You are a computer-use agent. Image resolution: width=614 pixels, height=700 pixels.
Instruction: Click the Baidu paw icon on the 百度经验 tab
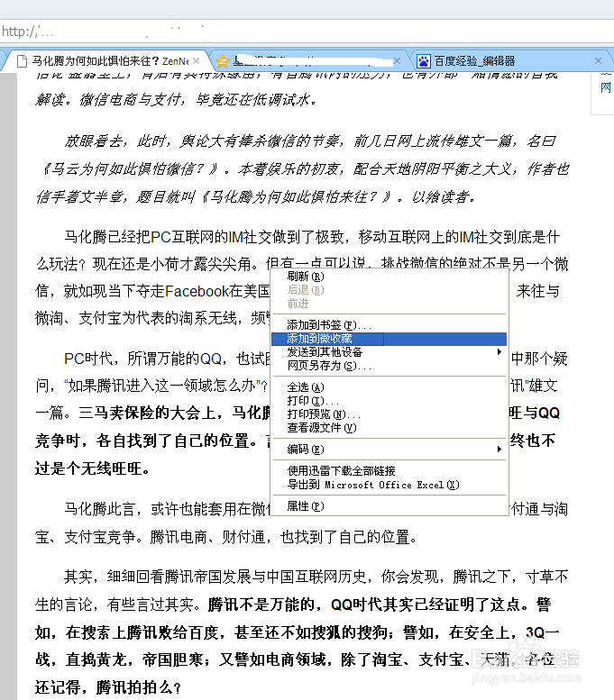(x=423, y=60)
